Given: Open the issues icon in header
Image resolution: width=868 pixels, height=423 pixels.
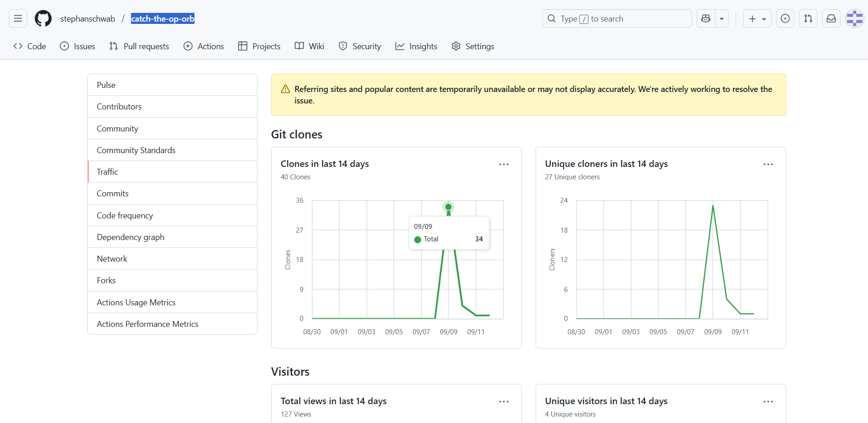Looking at the screenshot, I should click(785, 19).
